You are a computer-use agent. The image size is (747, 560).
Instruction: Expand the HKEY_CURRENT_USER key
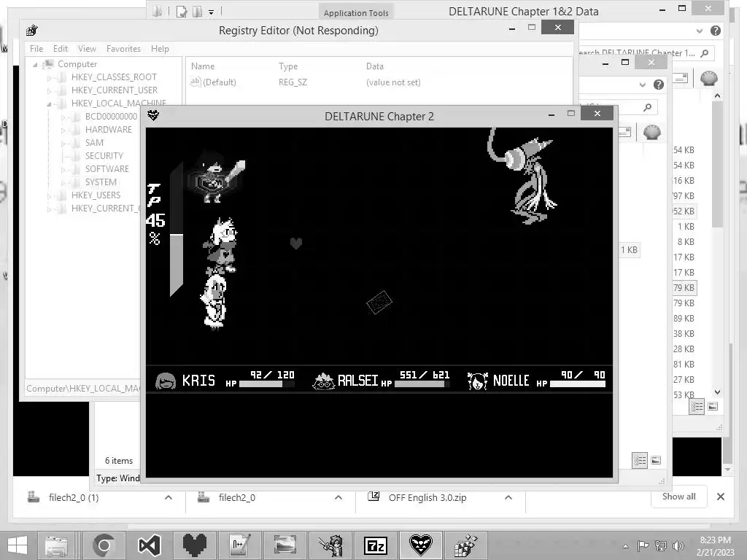pos(49,90)
